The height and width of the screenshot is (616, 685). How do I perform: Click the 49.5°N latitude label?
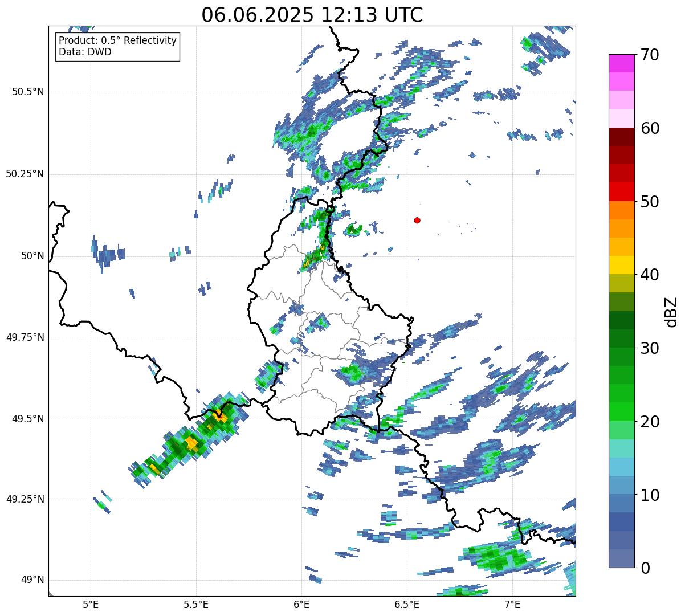tap(27, 419)
